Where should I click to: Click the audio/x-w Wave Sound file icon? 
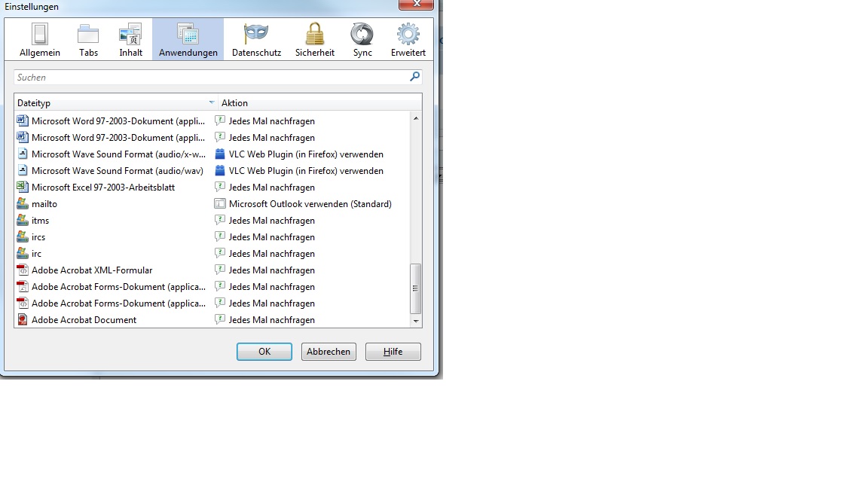point(22,154)
